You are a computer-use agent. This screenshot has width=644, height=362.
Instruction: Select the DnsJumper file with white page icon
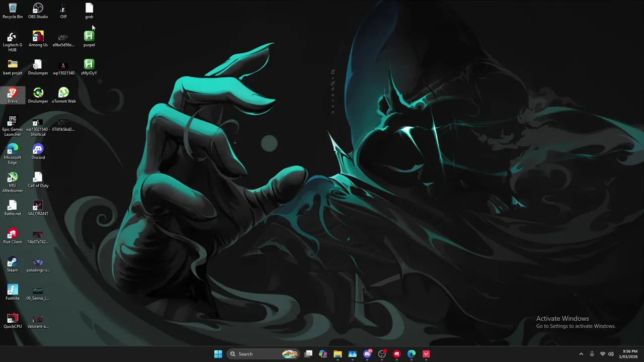pos(38,67)
